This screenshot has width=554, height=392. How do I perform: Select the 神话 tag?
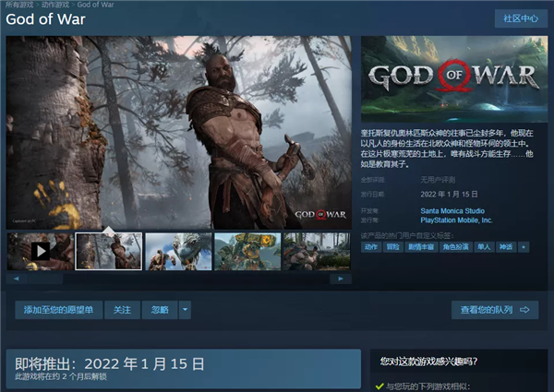(506, 247)
